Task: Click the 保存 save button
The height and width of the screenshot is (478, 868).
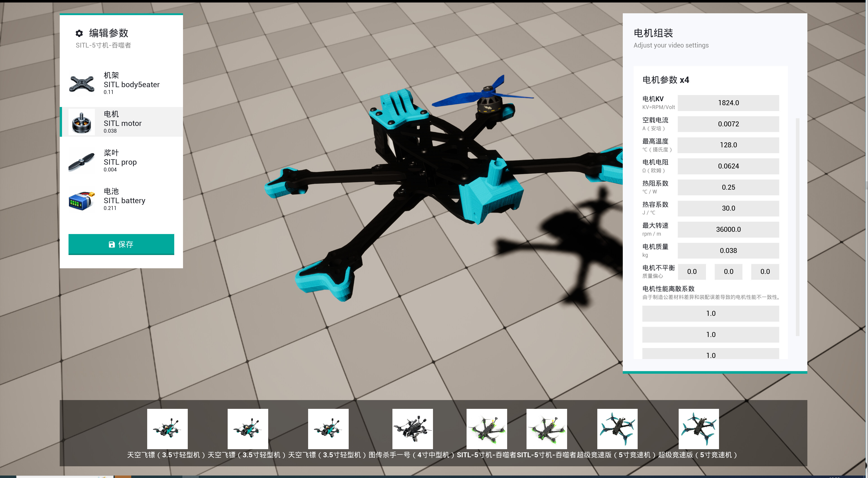Action: coord(121,244)
